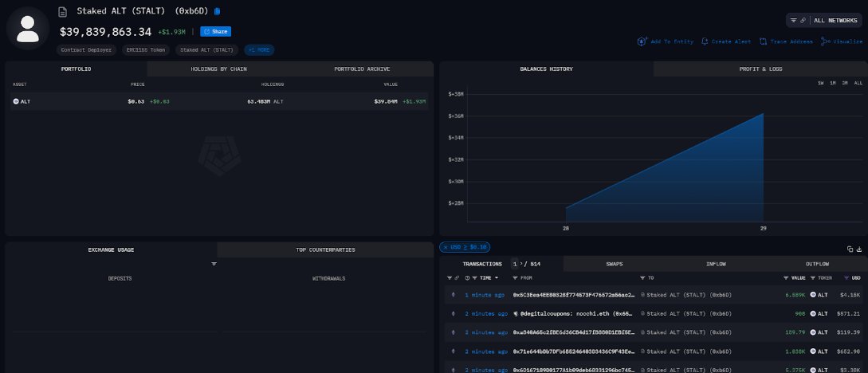The image size is (868, 373).
Task: Click the Trace Address link text
Action: pyautogui.click(x=791, y=41)
